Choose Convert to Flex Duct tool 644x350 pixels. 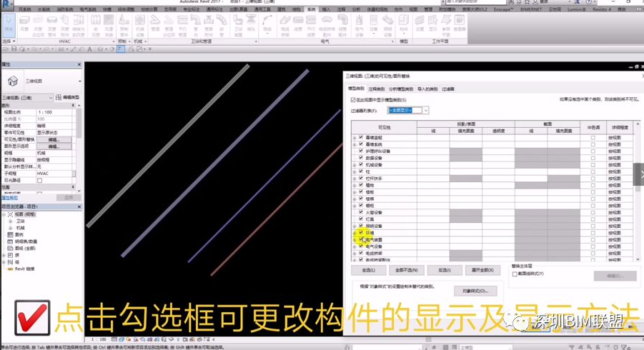pyautogui.click(x=79, y=25)
